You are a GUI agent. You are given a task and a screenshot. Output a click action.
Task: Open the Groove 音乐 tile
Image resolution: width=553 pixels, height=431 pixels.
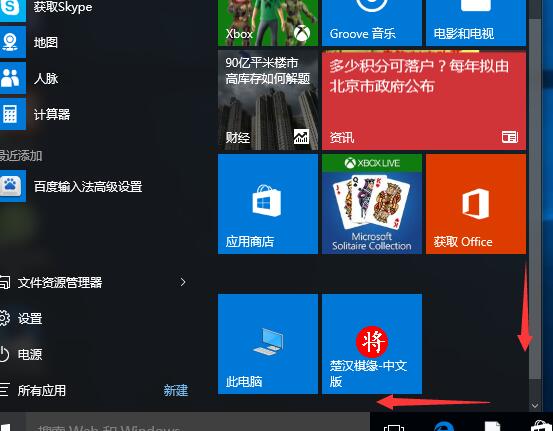tap(372, 23)
